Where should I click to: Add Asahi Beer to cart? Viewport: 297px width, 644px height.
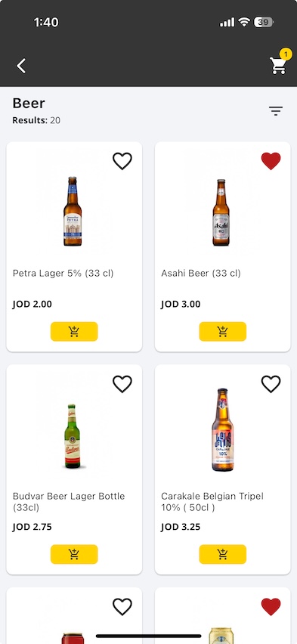(x=223, y=331)
